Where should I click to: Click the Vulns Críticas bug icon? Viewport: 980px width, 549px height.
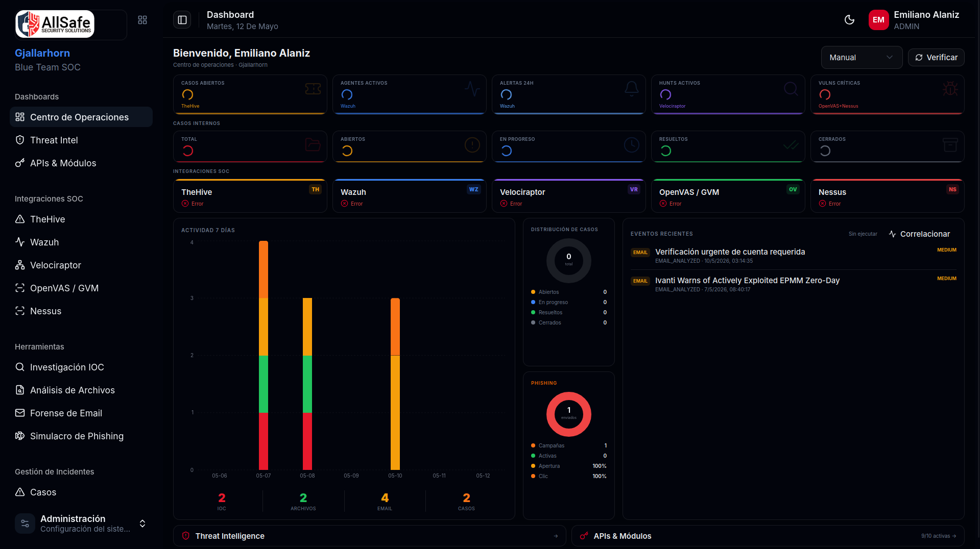coord(950,88)
